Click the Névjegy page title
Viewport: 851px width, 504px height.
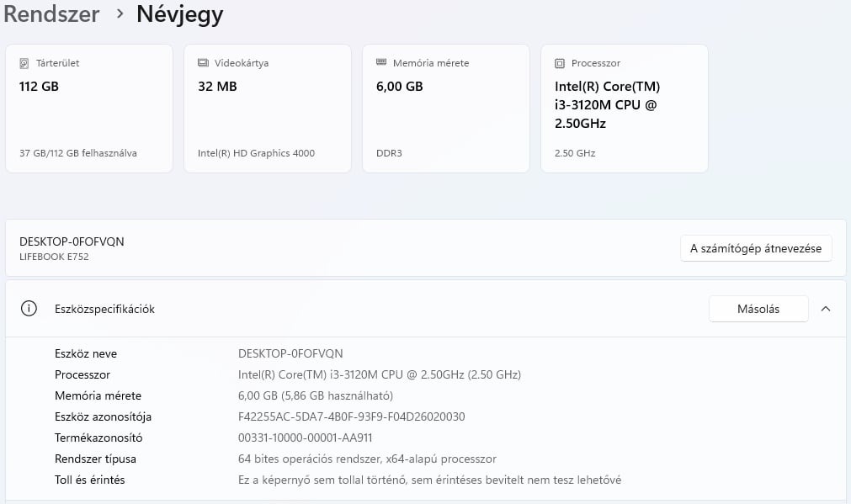click(x=180, y=14)
